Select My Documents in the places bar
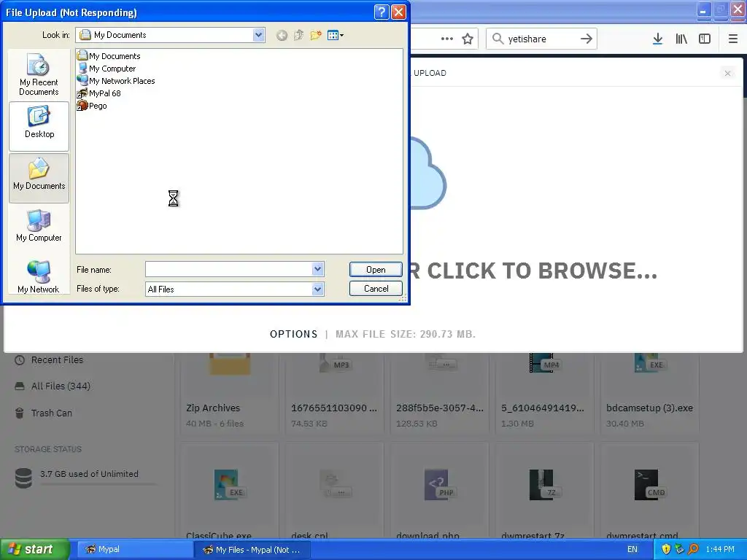747x560 pixels. [x=39, y=178]
